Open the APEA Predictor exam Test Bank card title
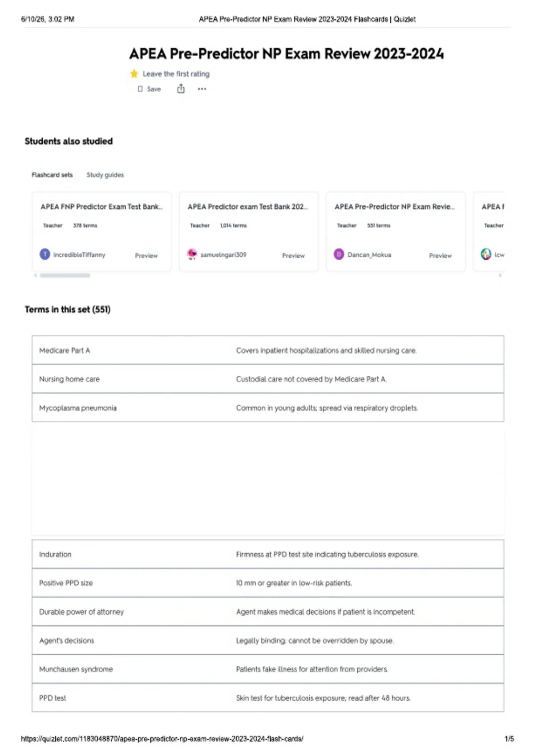This screenshot has width=534, height=756. click(x=248, y=207)
